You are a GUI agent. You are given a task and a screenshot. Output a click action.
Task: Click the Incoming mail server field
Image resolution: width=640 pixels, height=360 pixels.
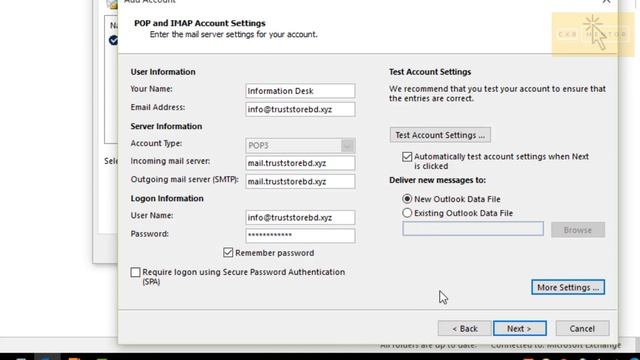click(x=300, y=163)
